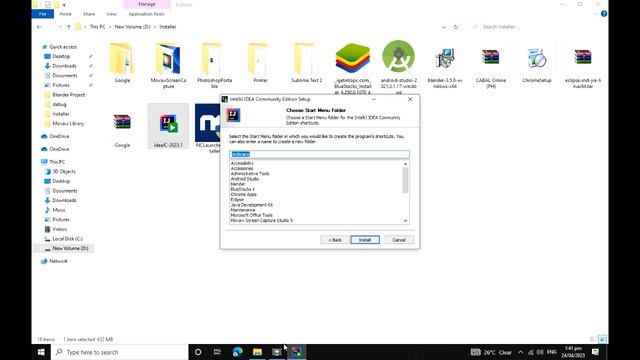The height and width of the screenshot is (360, 640).
Task: Click the folder list scroll-up arrow
Action: (405, 164)
